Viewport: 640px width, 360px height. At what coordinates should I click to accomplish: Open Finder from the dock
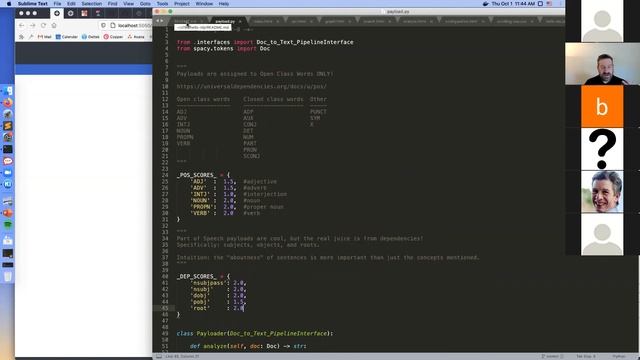tap(8, 91)
